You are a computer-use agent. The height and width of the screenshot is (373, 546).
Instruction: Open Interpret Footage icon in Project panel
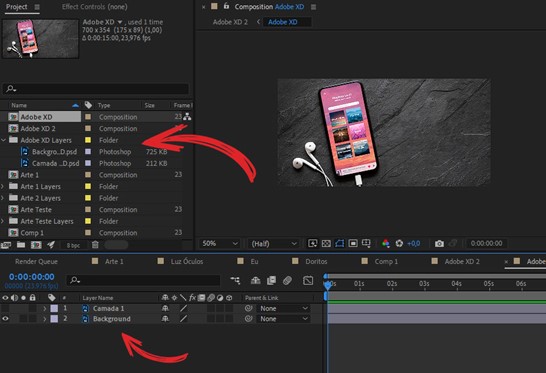click(6, 245)
